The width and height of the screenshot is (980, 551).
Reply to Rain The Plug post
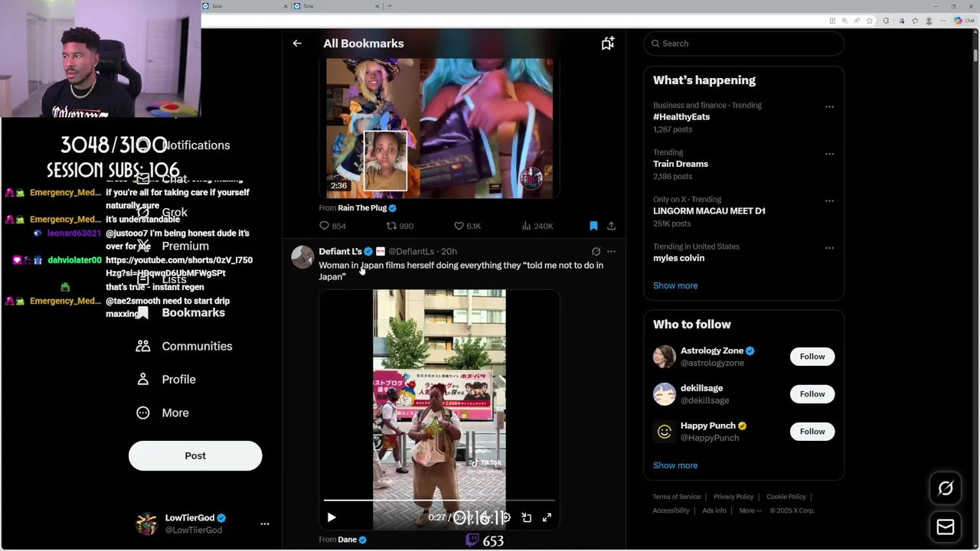click(332, 226)
